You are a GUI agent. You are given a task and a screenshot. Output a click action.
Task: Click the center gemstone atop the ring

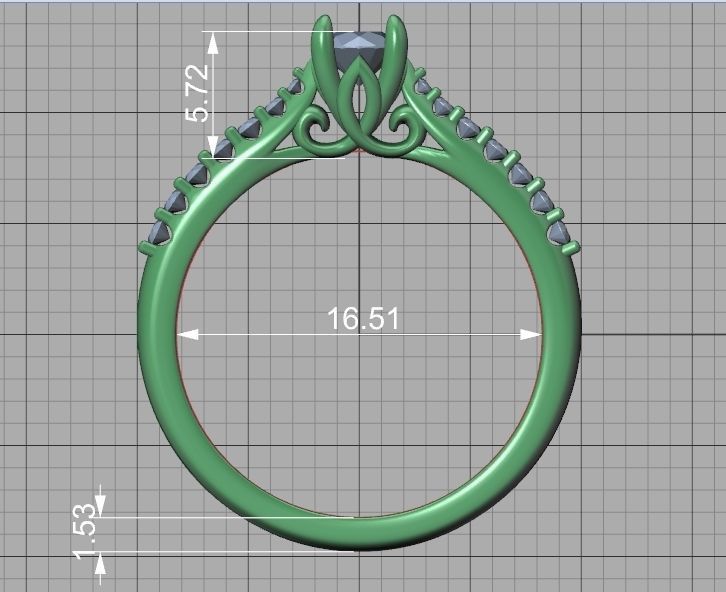coord(360,52)
